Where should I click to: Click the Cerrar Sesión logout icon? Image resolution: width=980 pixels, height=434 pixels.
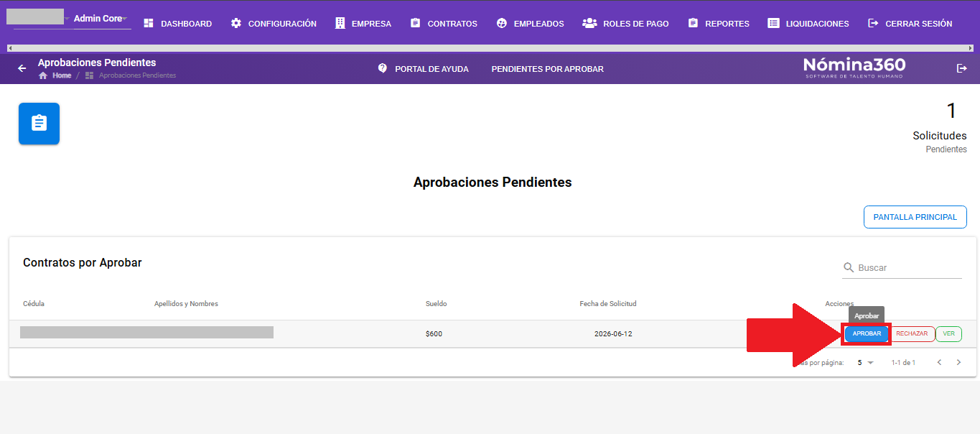pos(873,24)
